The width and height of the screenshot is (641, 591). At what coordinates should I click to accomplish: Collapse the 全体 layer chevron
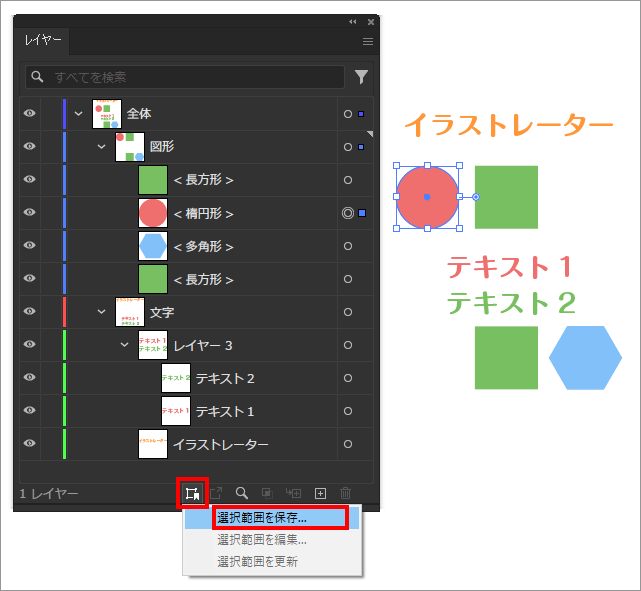click(78, 114)
